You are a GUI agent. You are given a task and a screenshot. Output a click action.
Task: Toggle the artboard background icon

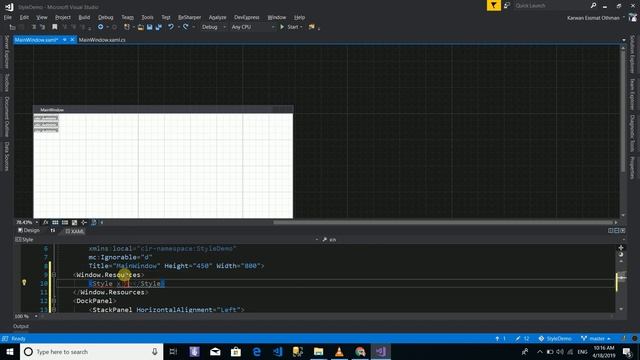click(74, 222)
